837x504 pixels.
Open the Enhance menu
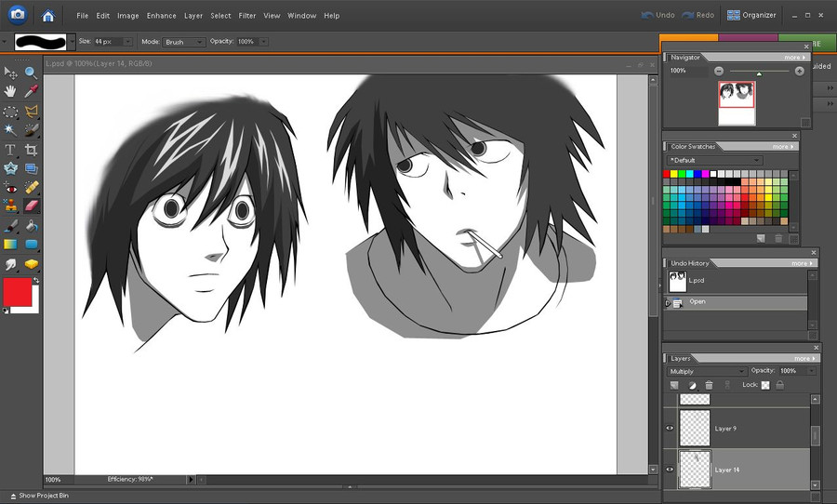161,16
